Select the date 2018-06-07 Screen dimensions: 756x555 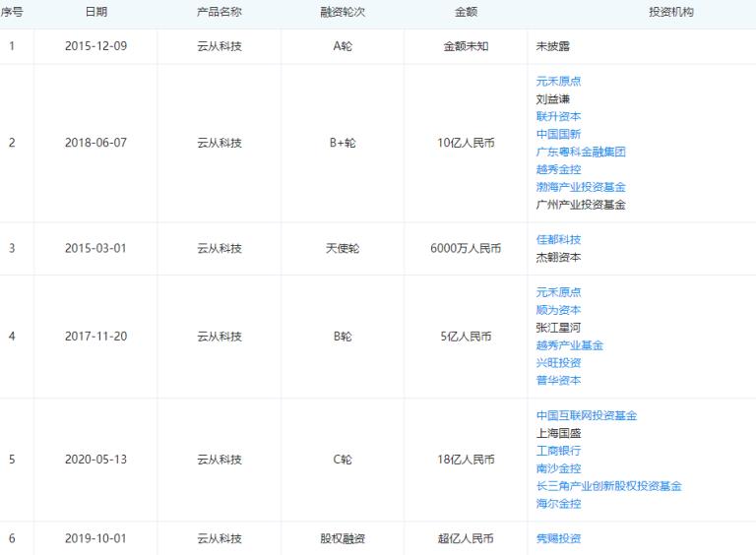coord(95,143)
